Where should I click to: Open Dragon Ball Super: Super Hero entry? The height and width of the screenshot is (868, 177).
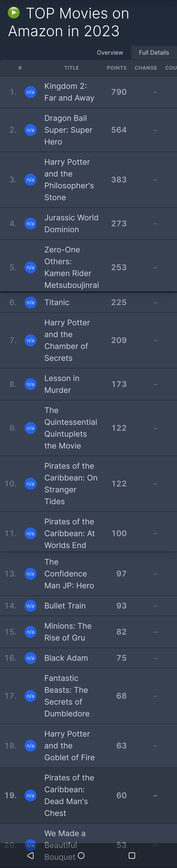tap(68, 130)
